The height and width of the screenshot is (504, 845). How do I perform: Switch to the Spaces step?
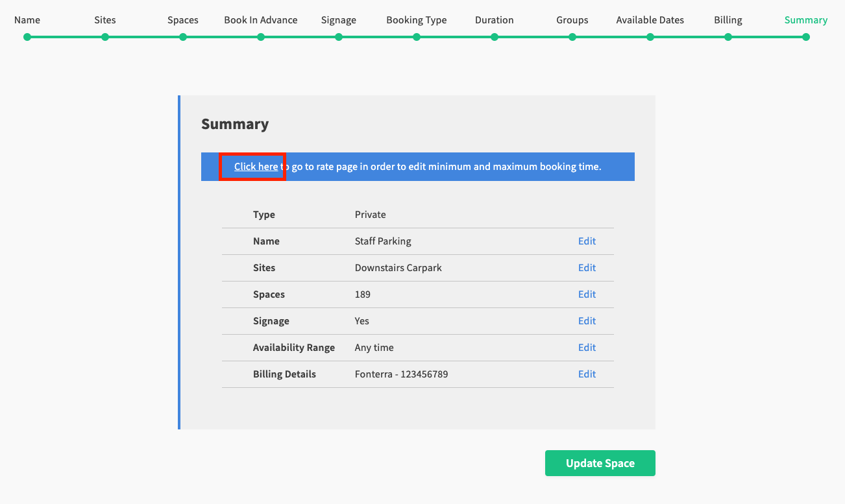point(183,20)
